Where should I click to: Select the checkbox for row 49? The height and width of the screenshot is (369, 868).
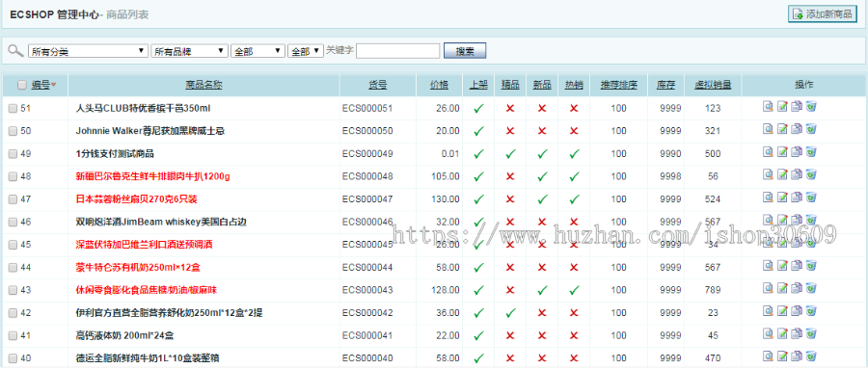pos(13,154)
